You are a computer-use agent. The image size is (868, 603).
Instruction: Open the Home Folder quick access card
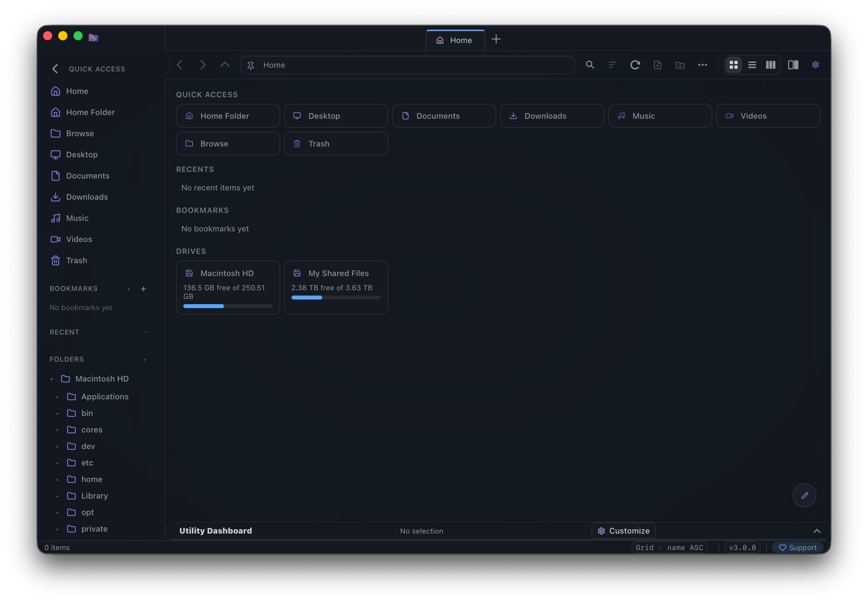228,116
